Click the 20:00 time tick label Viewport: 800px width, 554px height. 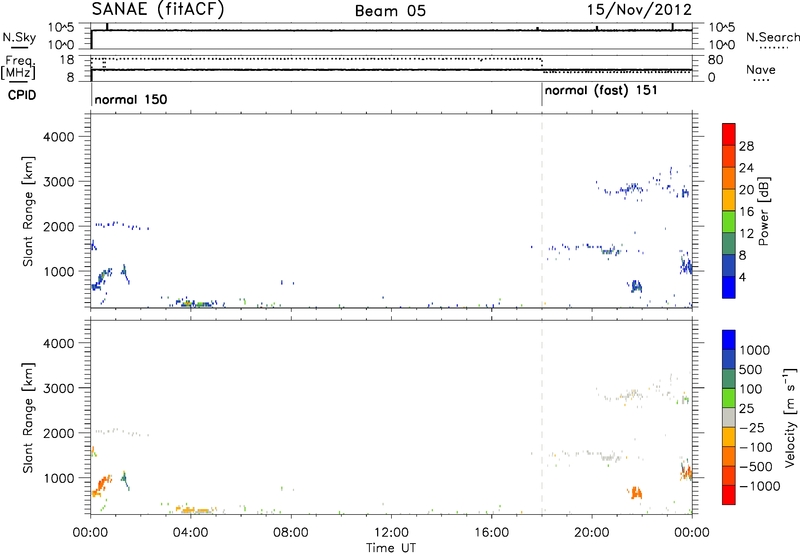(591, 533)
